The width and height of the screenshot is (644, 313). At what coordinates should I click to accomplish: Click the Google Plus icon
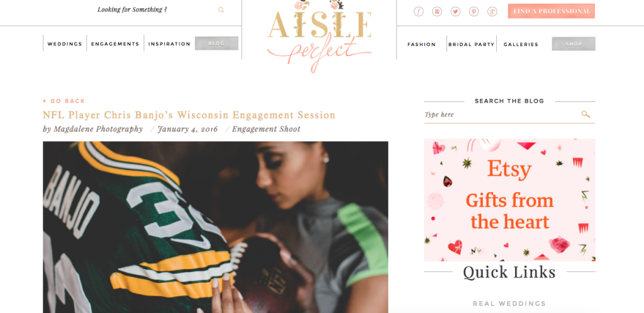[492, 11]
